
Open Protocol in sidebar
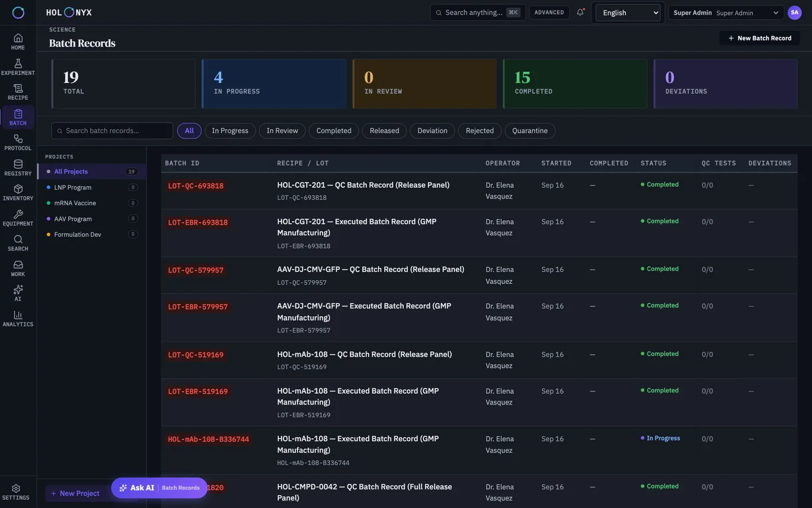(18, 142)
